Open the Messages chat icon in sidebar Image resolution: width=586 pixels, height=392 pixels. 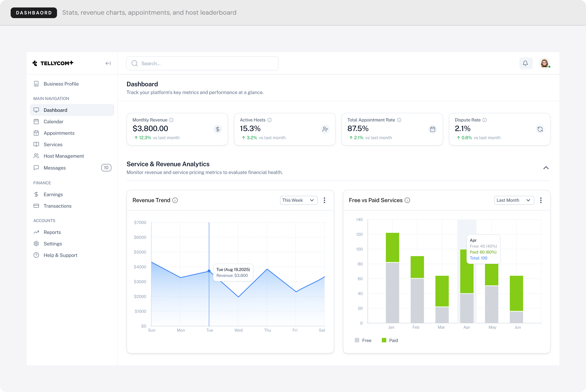[36, 168]
